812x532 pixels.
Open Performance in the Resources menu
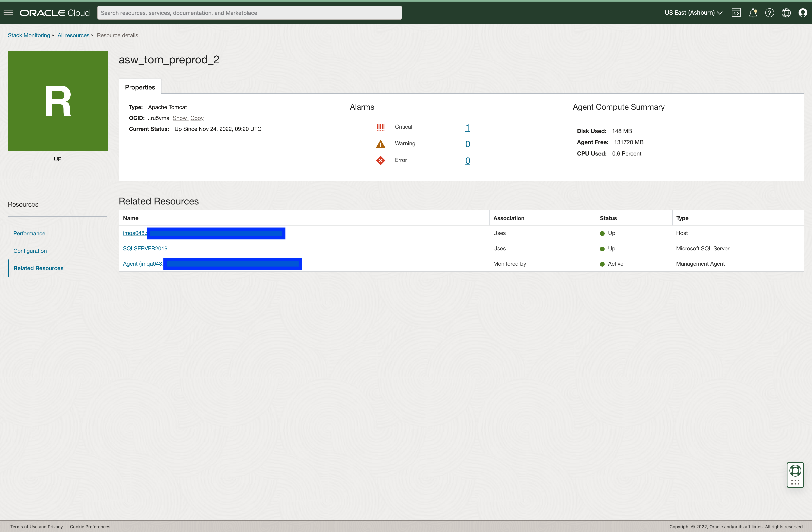pos(29,233)
